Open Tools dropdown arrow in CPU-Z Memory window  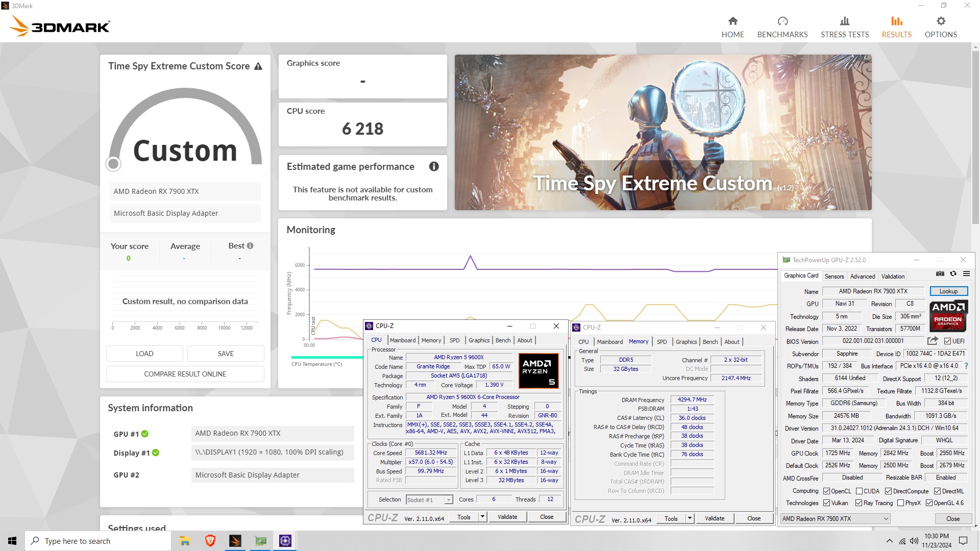click(x=690, y=518)
